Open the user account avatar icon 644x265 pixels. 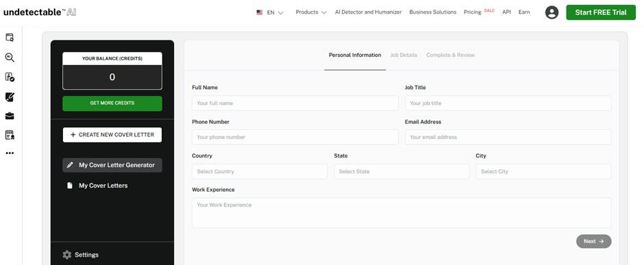click(552, 12)
